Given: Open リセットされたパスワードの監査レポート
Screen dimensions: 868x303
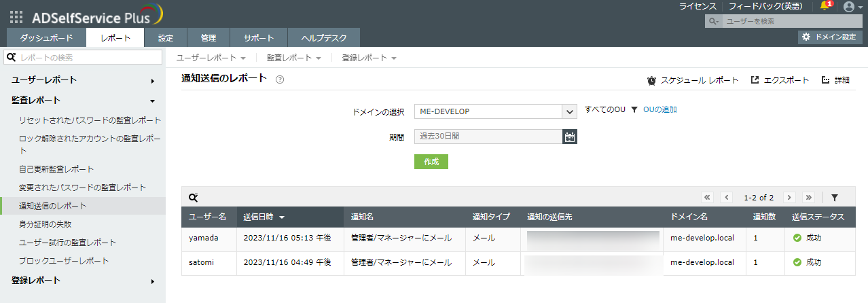Looking at the screenshot, I should pyautogui.click(x=90, y=120).
